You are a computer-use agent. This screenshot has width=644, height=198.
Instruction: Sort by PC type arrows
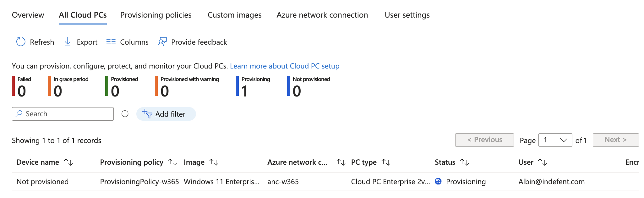(x=386, y=162)
